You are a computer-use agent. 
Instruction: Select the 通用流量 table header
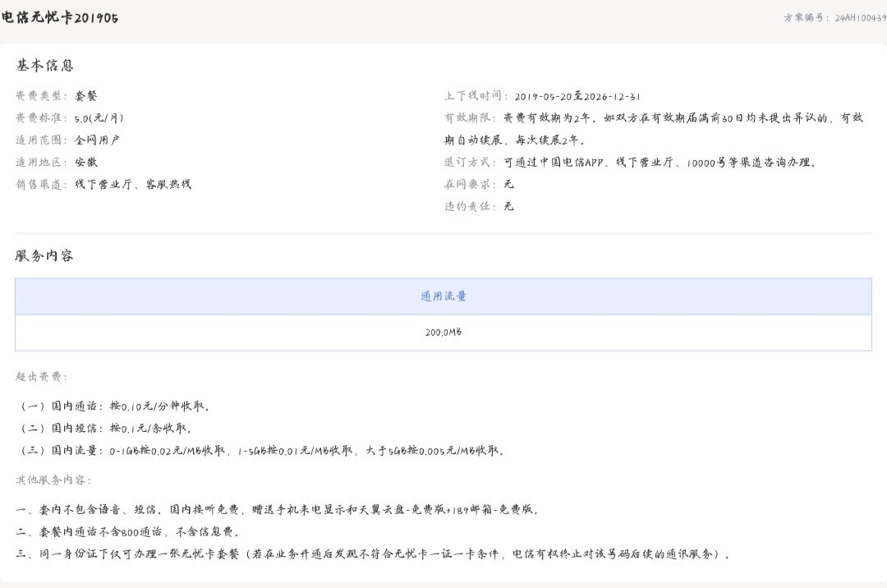(443, 296)
